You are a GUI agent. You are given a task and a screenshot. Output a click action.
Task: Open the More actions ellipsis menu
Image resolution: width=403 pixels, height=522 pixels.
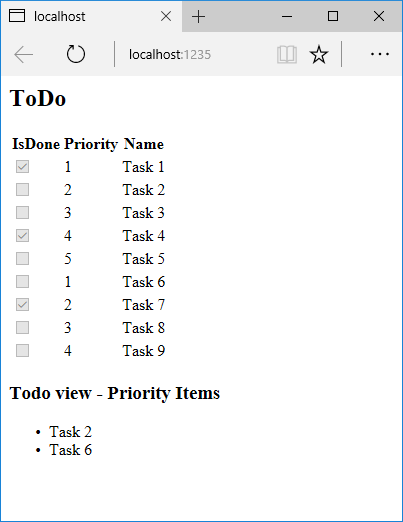pyautogui.click(x=380, y=54)
